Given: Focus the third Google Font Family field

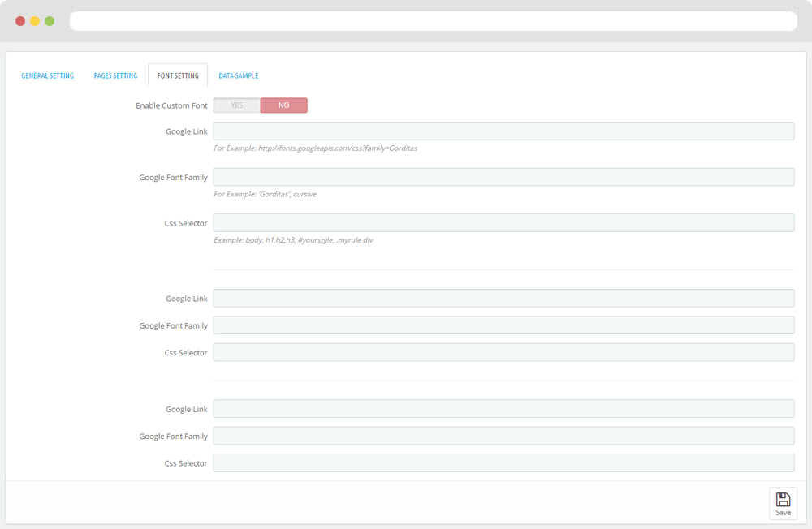Looking at the screenshot, I should point(503,436).
